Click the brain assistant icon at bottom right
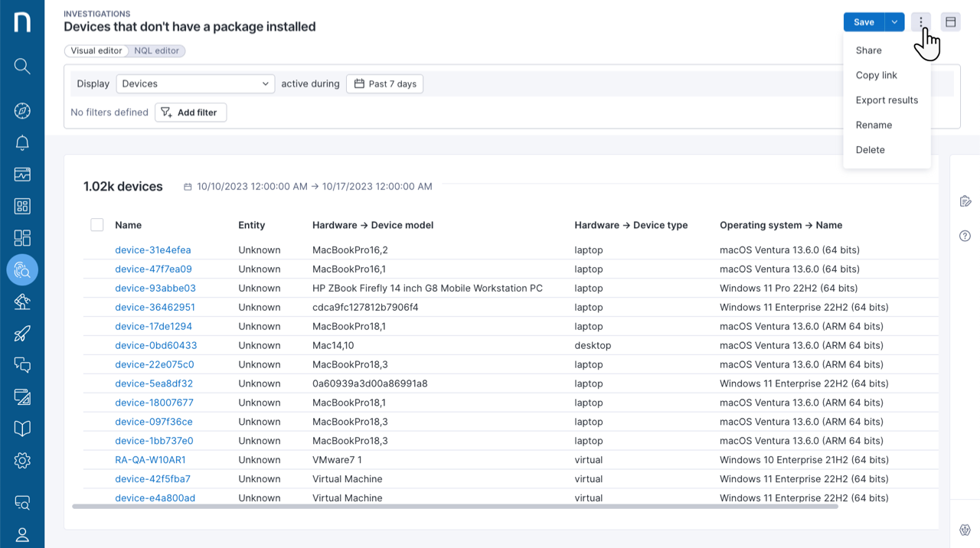This screenshot has height=548, width=980. (x=965, y=530)
